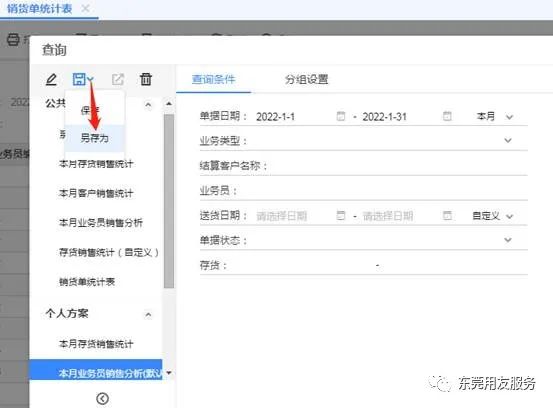Click the pencil edit icon in query panel

(x=51, y=79)
